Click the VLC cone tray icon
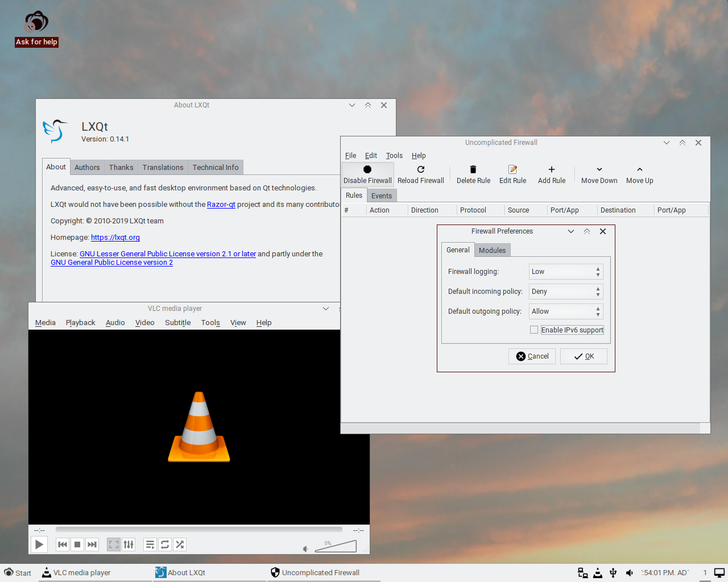The image size is (728, 582). (598, 573)
